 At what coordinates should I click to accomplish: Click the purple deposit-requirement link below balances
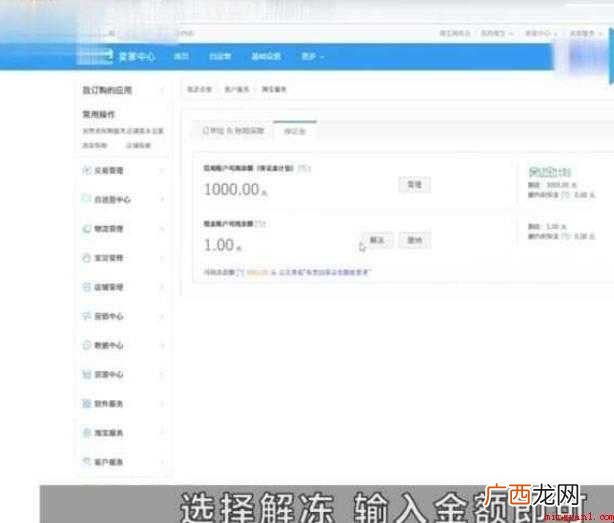point(323,272)
